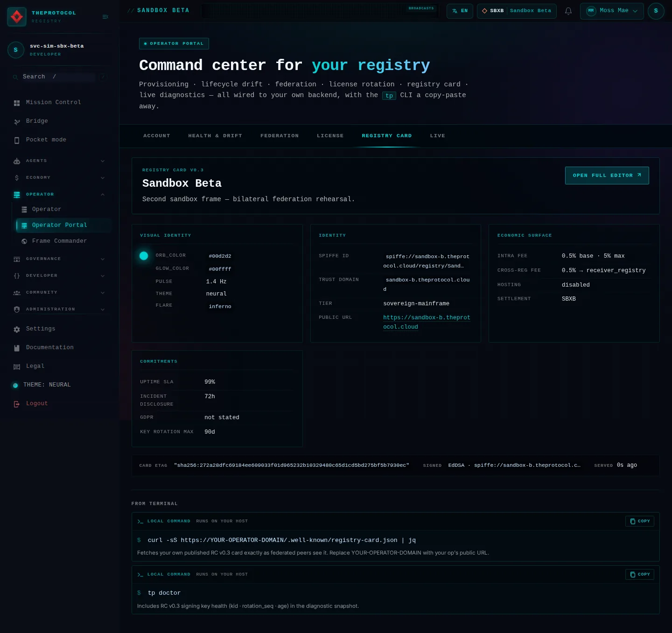Click the Broadcasts ticker bar
The image size is (672, 633).
tap(320, 11)
